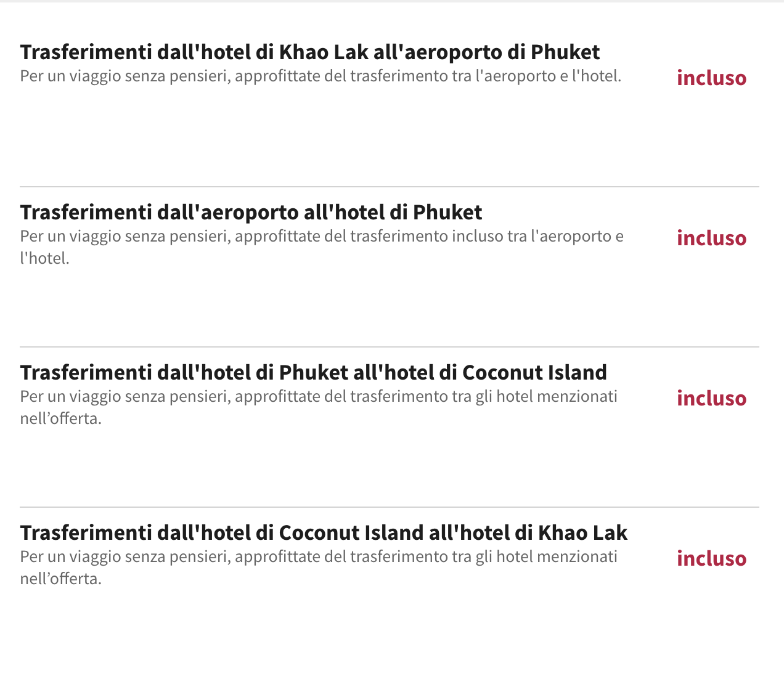Click the Coconut Island to Khao Lak transfer title

pyautogui.click(x=324, y=533)
